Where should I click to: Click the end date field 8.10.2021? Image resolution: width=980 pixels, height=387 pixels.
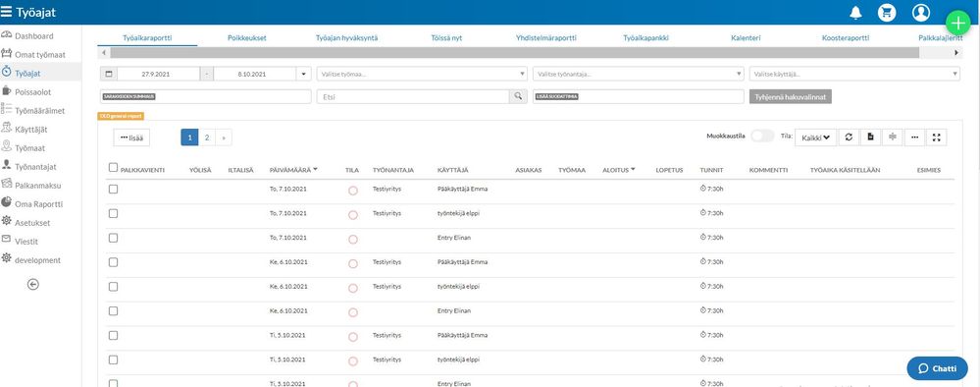(x=254, y=74)
